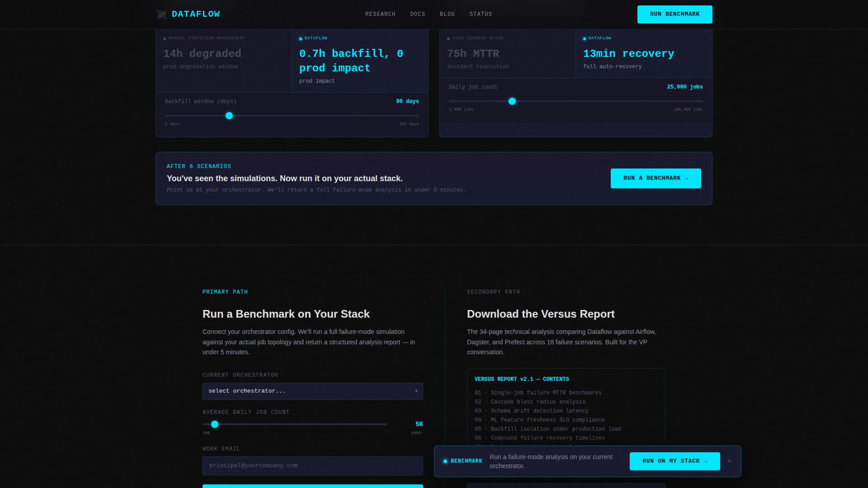
Task: Click 'ML feature freshness SLO compliance' row
Action: pyautogui.click(x=540, y=420)
